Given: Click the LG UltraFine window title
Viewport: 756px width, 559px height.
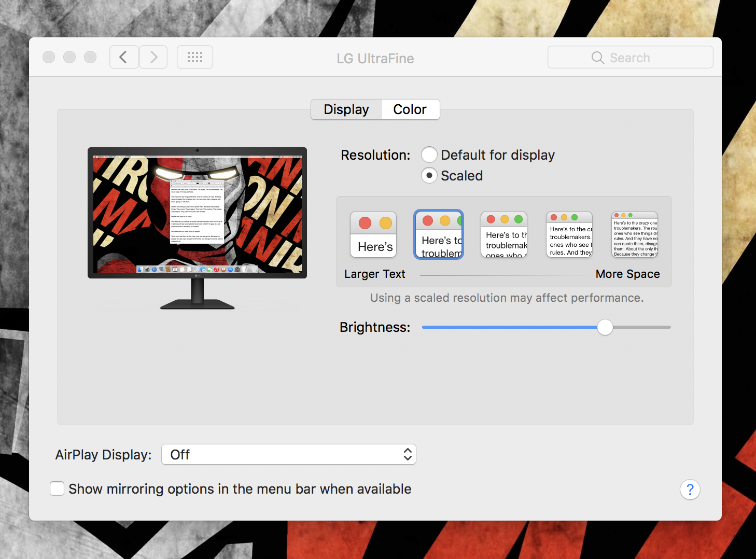Looking at the screenshot, I should pyautogui.click(x=375, y=58).
